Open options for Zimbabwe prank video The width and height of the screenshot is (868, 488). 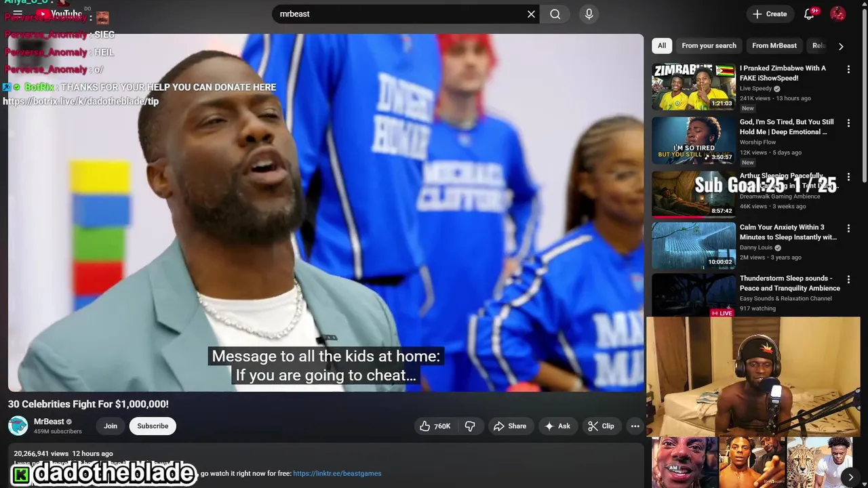click(848, 69)
